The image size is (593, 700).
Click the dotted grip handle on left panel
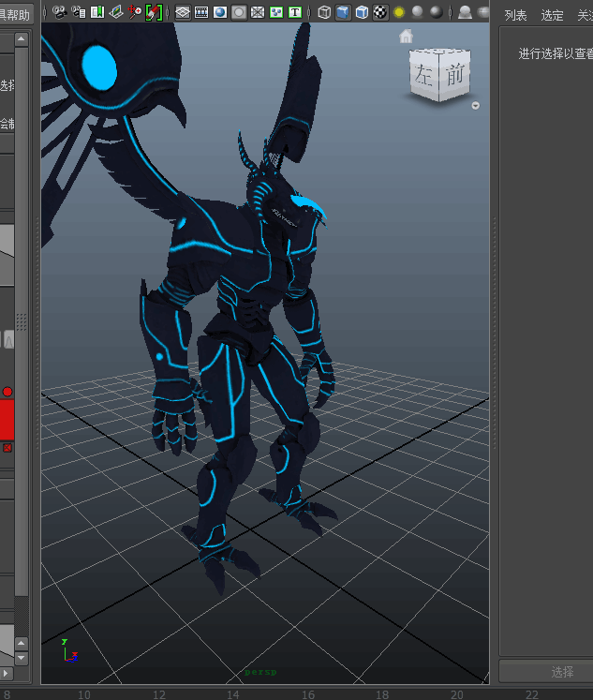tap(21, 321)
